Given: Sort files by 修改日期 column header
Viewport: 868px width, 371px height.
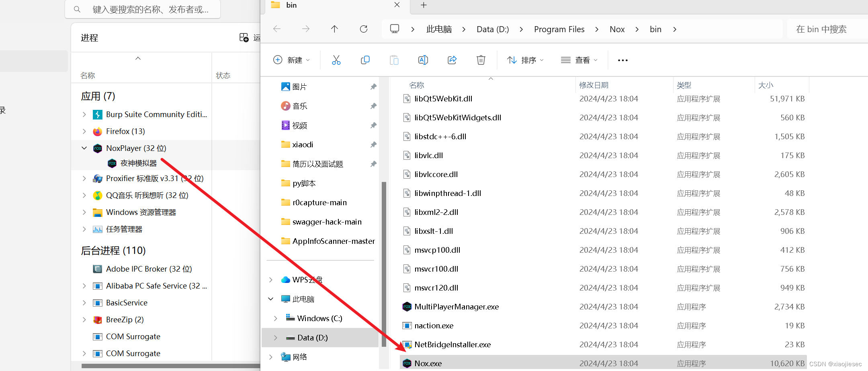Looking at the screenshot, I should pos(594,85).
